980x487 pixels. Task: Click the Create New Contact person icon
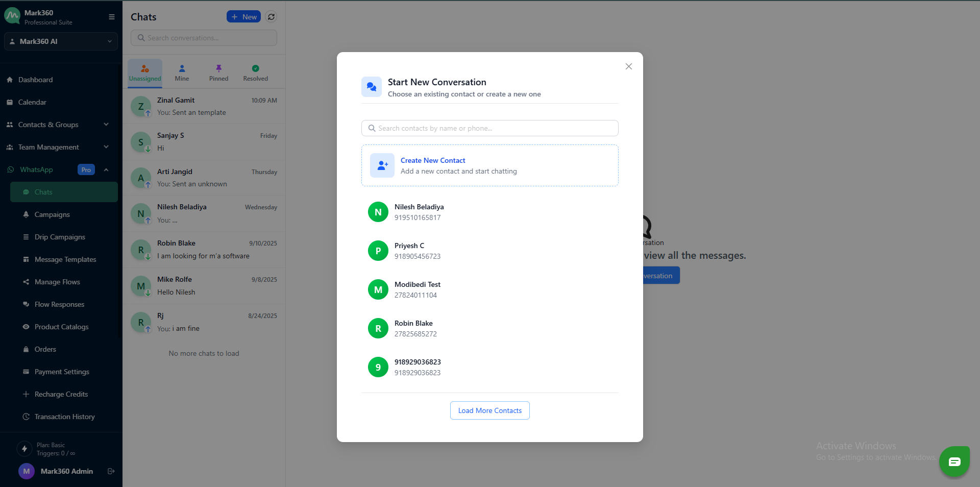coord(382,165)
